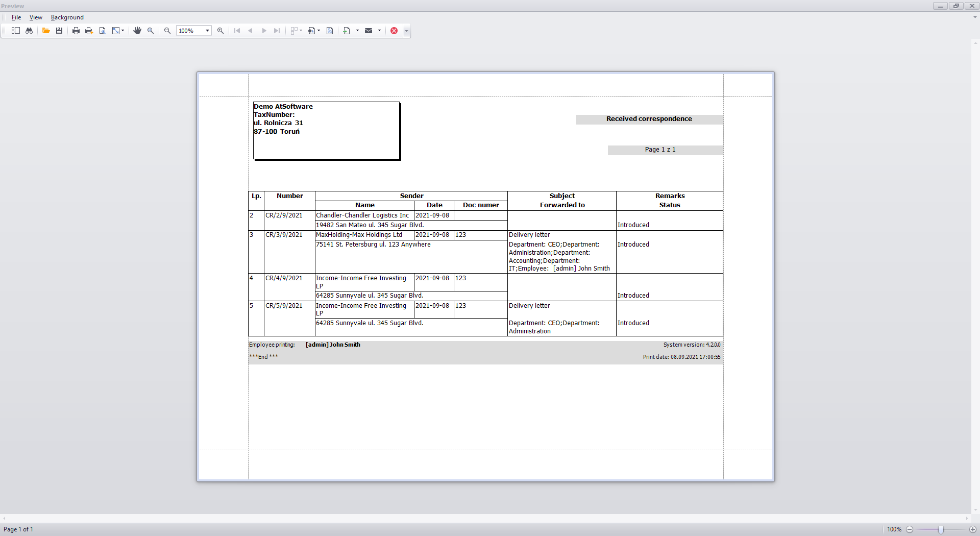
Task: Click the binoculars Find icon
Action: (x=29, y=31)
